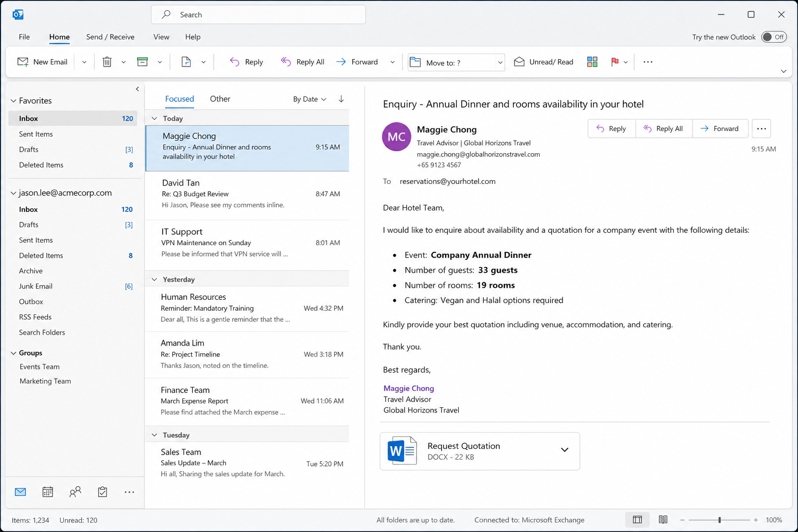Click the Unread/Read envelope icon
This screenshot has height=532, width=798.
(519, 62)
